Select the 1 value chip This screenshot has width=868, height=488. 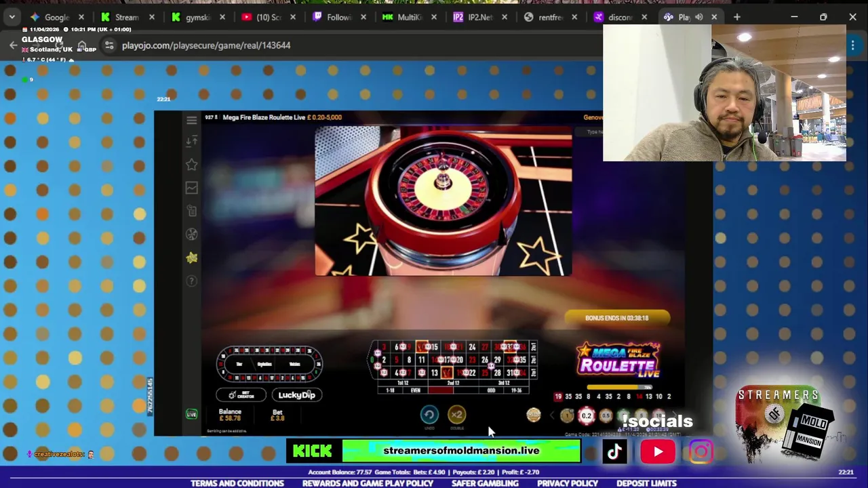[x=567, y=415]
